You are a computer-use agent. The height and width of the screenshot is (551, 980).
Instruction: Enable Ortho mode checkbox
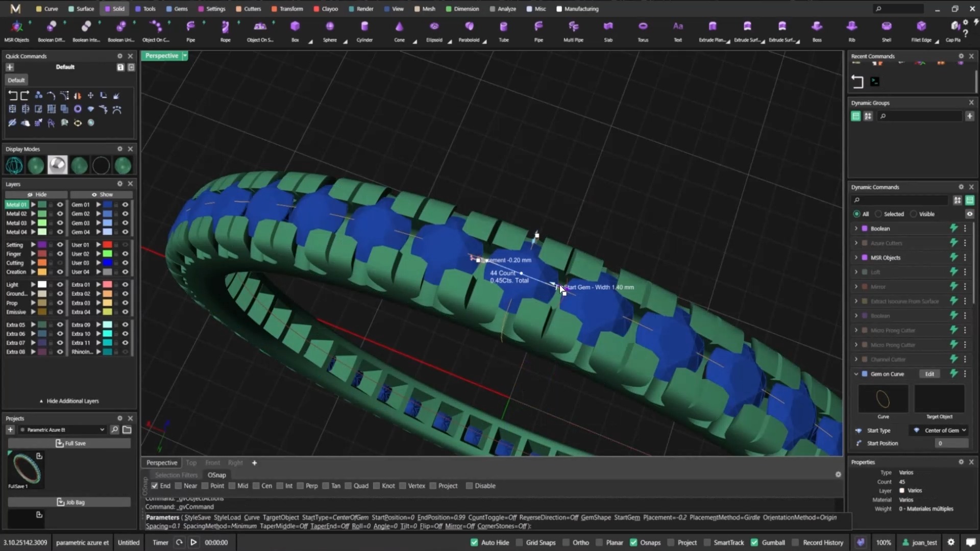tap(566, 542)
